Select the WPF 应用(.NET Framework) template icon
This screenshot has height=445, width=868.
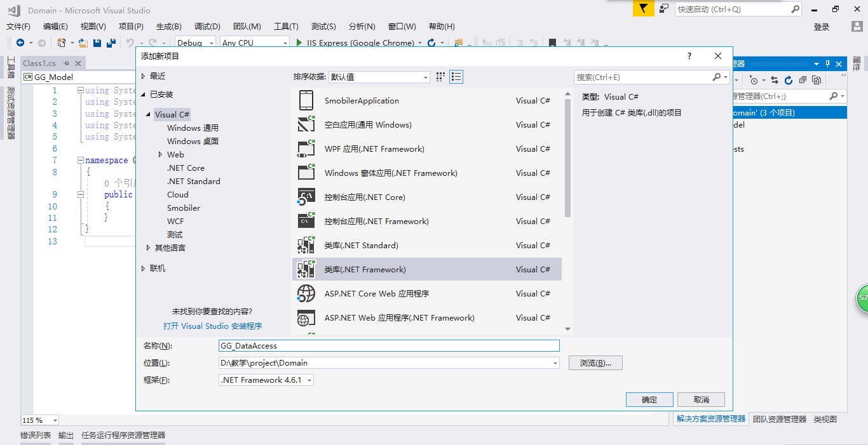coord(306,149)
